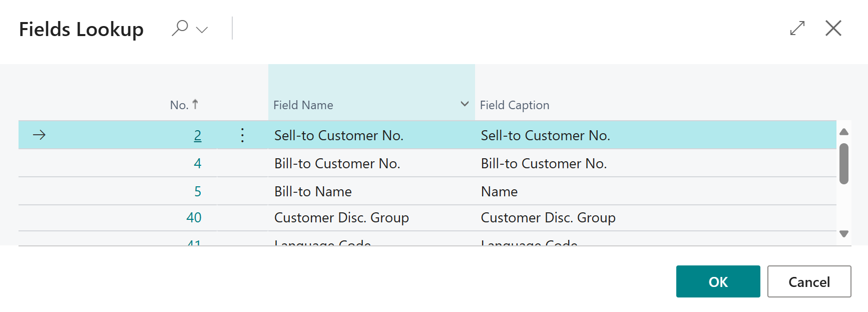
Task: Toggle the sort arrow on the No. column
Action: pyautogui.click(x=195, y=104)
